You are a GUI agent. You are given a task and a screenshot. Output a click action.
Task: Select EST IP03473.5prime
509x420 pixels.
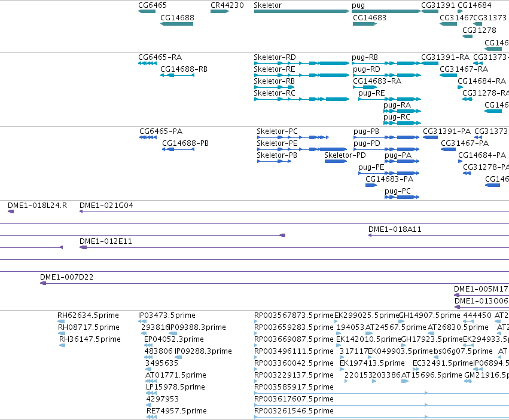pos(142,321)
